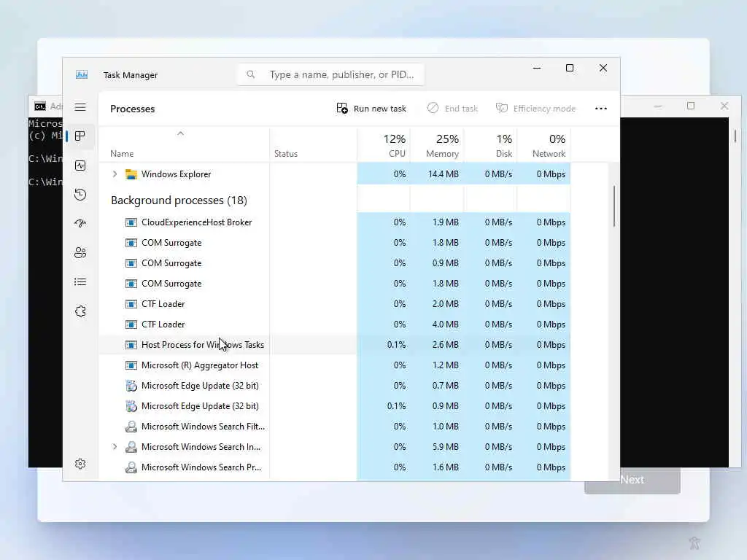Click Run new task button
747x560 pixels.
[371, 109]
